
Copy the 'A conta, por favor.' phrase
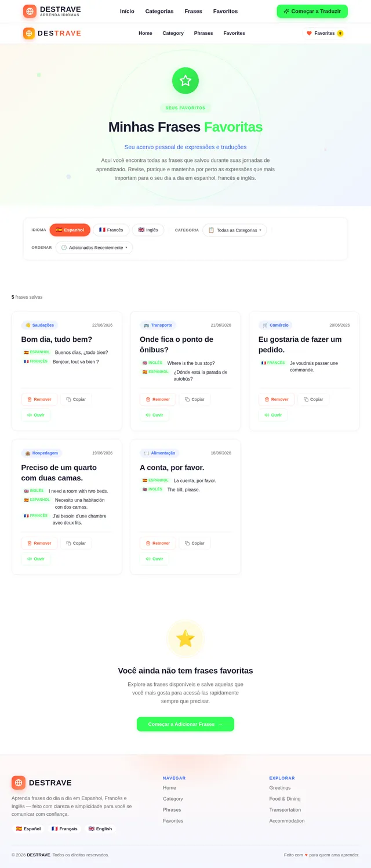click(x=195, y=543)
